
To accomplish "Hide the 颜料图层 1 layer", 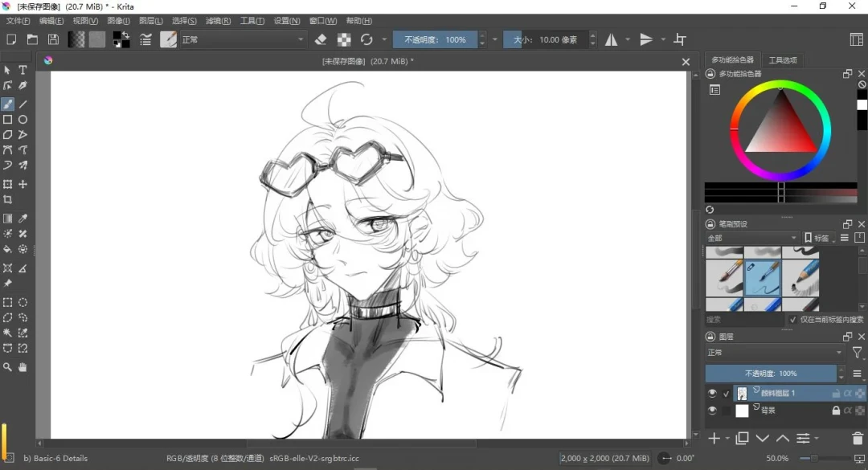I will 712,393.
